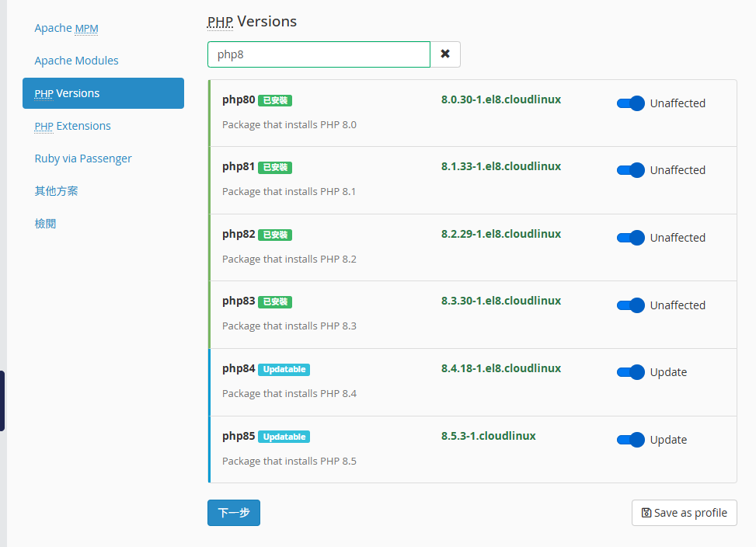Click the php8 search input field
756x547 pixels.
319,54
